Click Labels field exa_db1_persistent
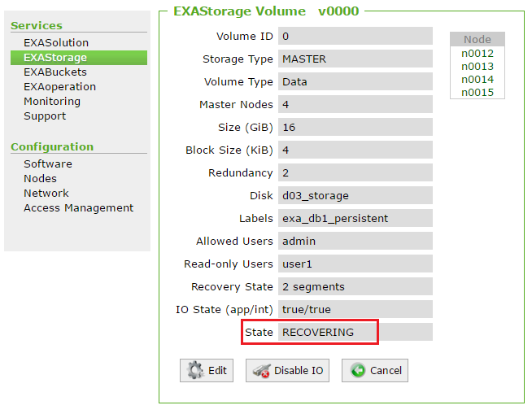This screenshot has height=414, width=532. pyautogui.click(x=355, y=218)
